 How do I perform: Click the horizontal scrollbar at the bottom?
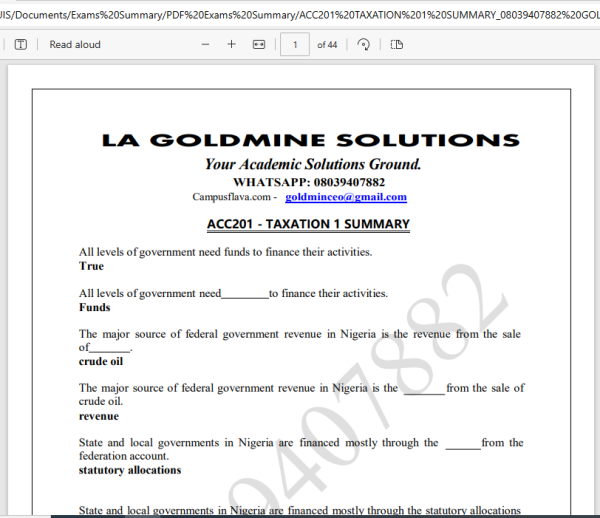tap(300, 515)
